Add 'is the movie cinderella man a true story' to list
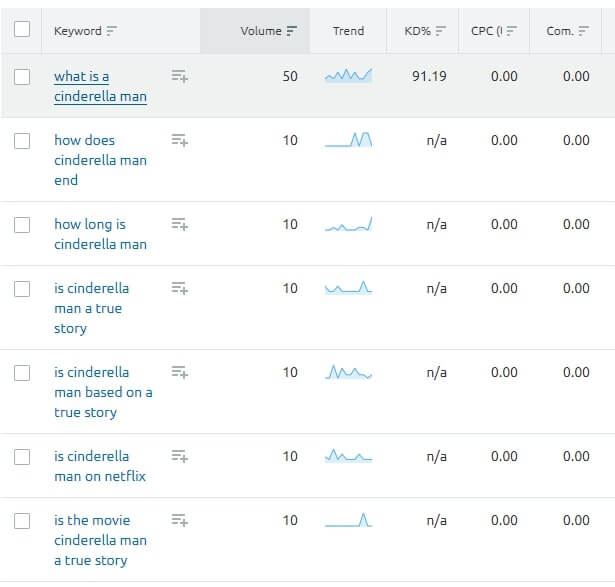 (x=180, y=520)
